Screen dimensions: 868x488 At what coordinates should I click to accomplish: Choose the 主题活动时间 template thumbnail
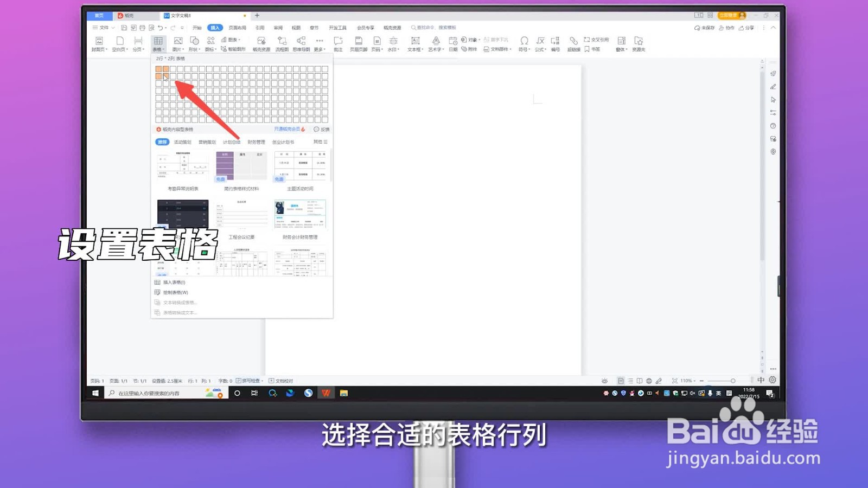pyautogui.click(x=300, y=166)
